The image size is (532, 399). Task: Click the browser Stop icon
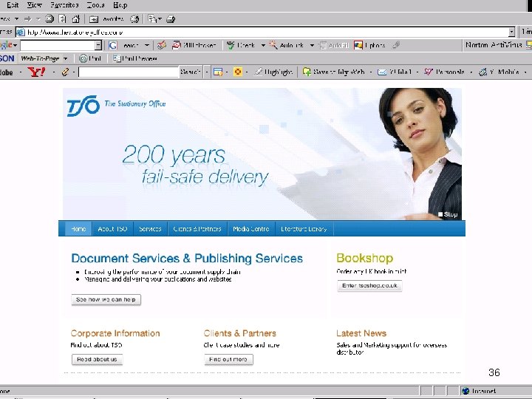(x=50, y=19)
